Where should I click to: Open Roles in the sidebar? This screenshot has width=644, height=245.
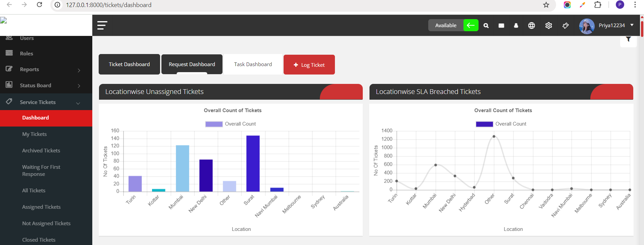click(27, 53)
